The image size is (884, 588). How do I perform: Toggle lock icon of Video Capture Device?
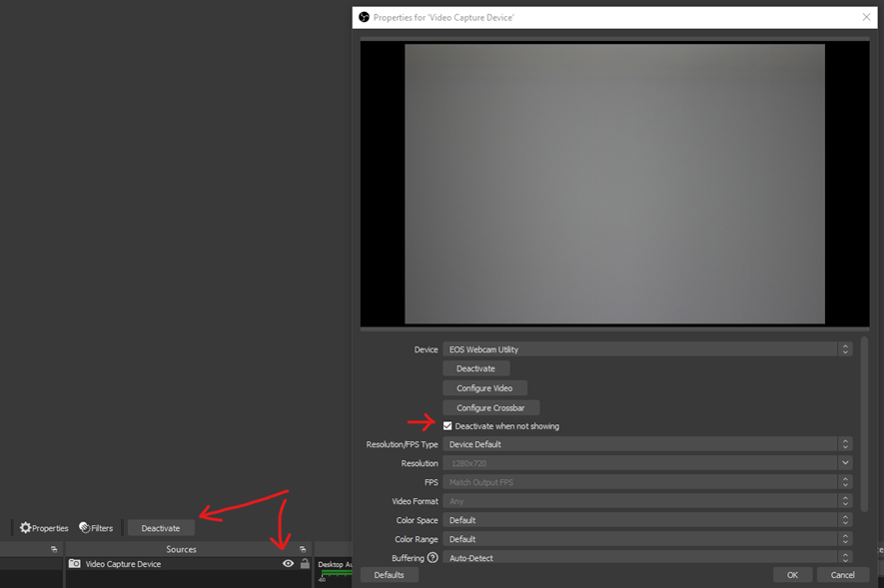click(x=305, y=563)
